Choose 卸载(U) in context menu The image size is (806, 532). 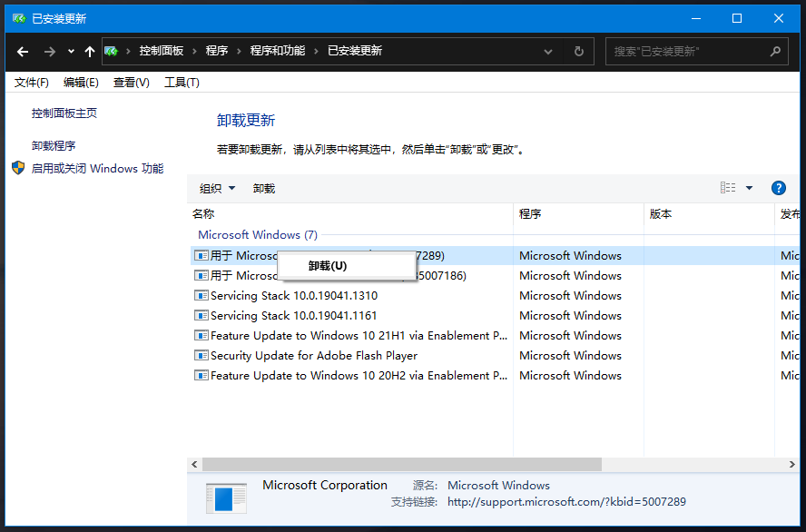tap(347, 266)
